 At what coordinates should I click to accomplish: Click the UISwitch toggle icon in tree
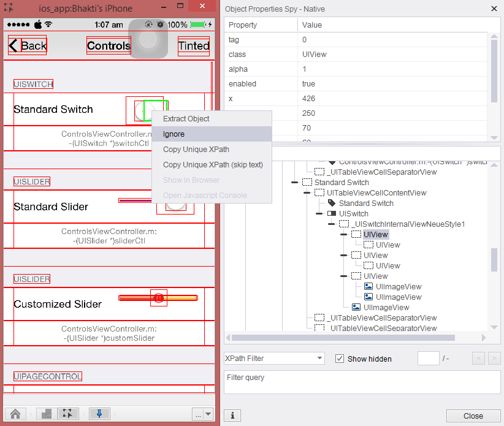(332, 213)
